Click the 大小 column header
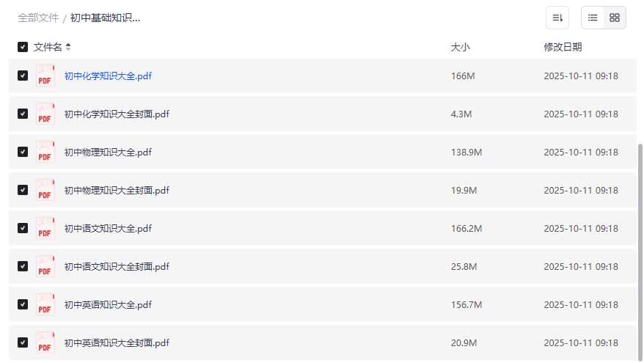Viewport: 644px width, 363px height. click(460, 47)
